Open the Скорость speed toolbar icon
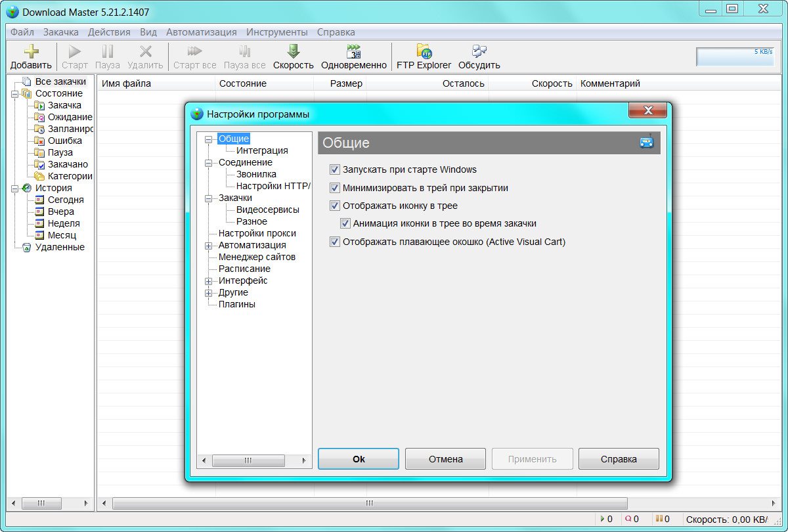 pyautogui.click(x=294, y=57)
